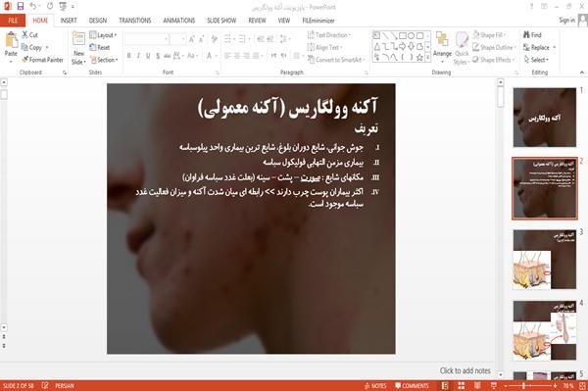Open Shape Fill dropdown
This screenshot has width=588, height=391.
click(489, 35)
